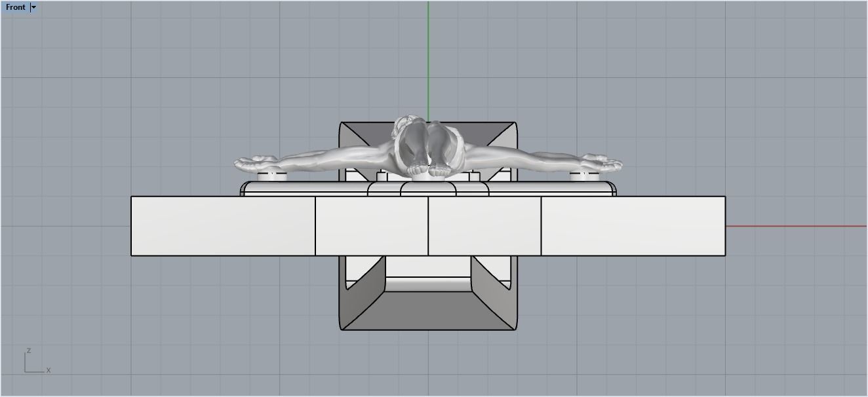Open the Front viewport dropdown arrow menu
This screenshot has width=868, height=397.
tap(33, 7)
